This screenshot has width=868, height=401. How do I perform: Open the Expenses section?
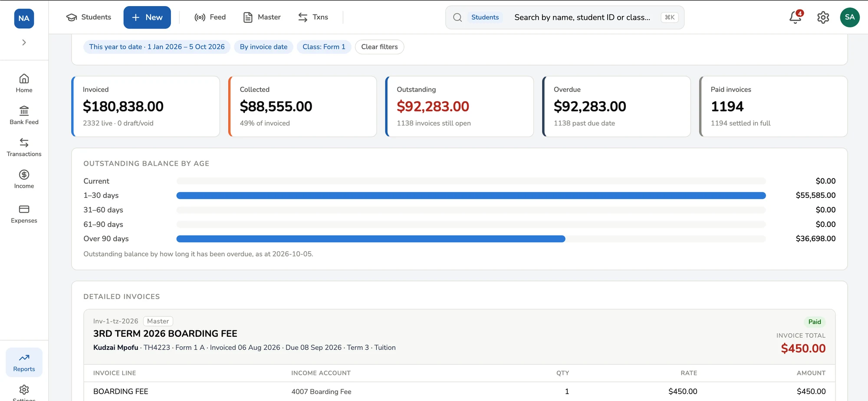24,214
